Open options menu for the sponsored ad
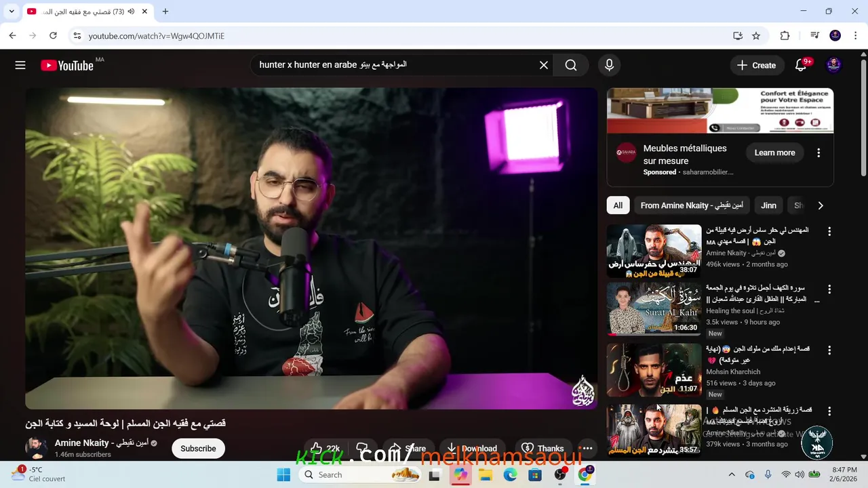 coord(818,152)
